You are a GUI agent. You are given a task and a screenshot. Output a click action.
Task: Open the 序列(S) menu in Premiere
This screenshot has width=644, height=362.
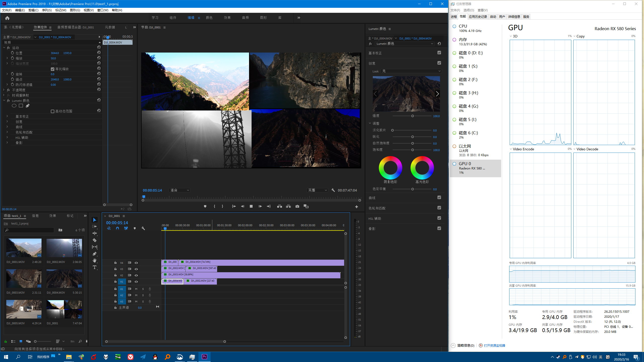point(47,10)
